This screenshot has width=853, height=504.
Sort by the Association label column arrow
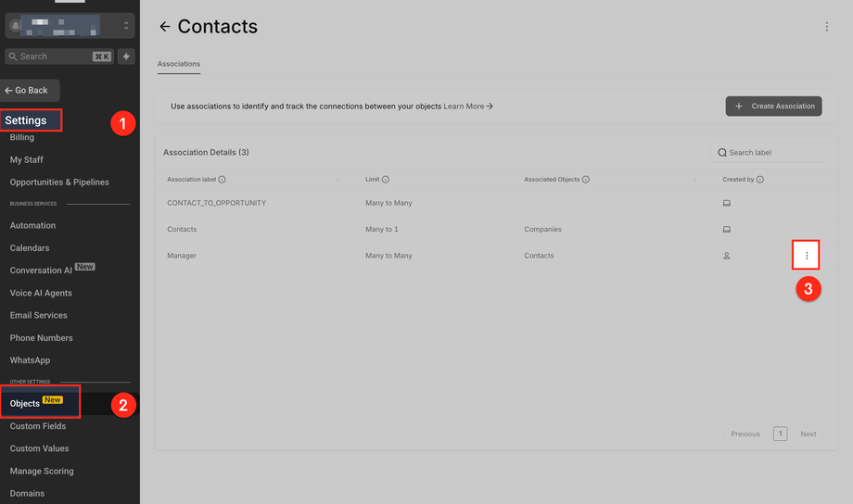tap(337, 180)
